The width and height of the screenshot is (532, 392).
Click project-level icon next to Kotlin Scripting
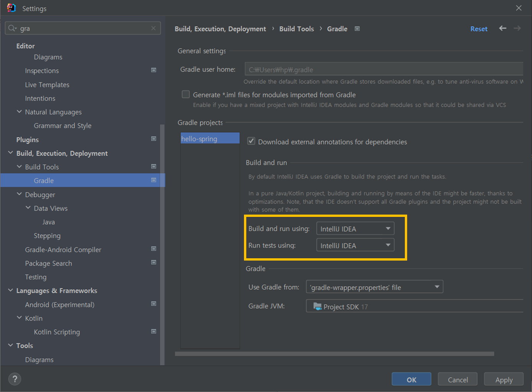[x=154, y=331]
